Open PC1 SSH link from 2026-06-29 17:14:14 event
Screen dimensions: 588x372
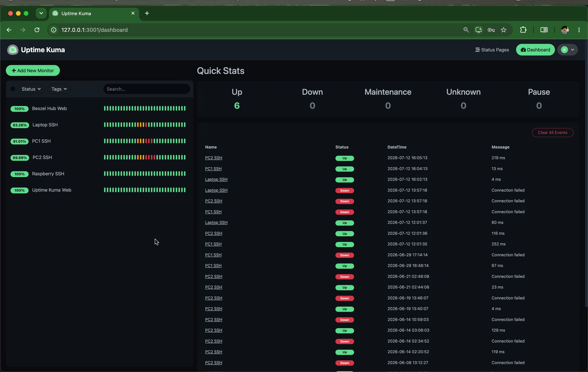coord(213,255)
